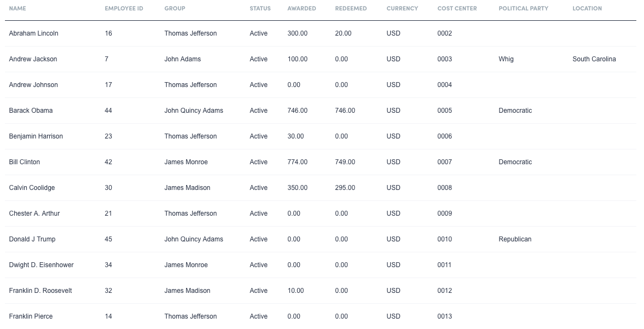This screenshot has height=329, width=644.
Task: Sort the table by the NAME column
Action: pyautogui.click(x=17, y=8)
